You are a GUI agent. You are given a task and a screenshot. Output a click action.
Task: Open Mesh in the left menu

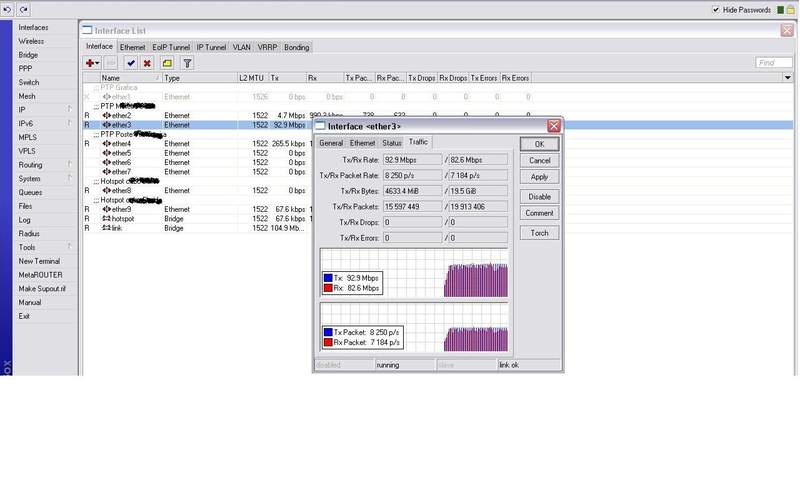[x=27, y=96]
